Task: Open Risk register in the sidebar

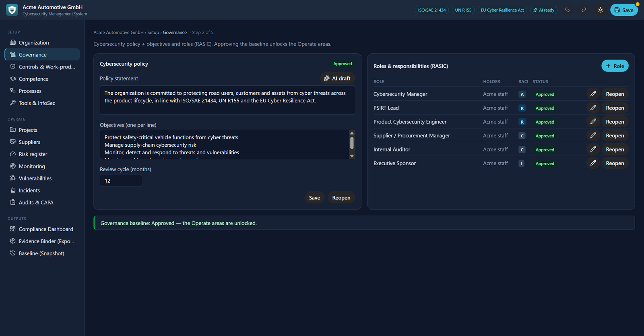Action: click(x=42, y=154)
